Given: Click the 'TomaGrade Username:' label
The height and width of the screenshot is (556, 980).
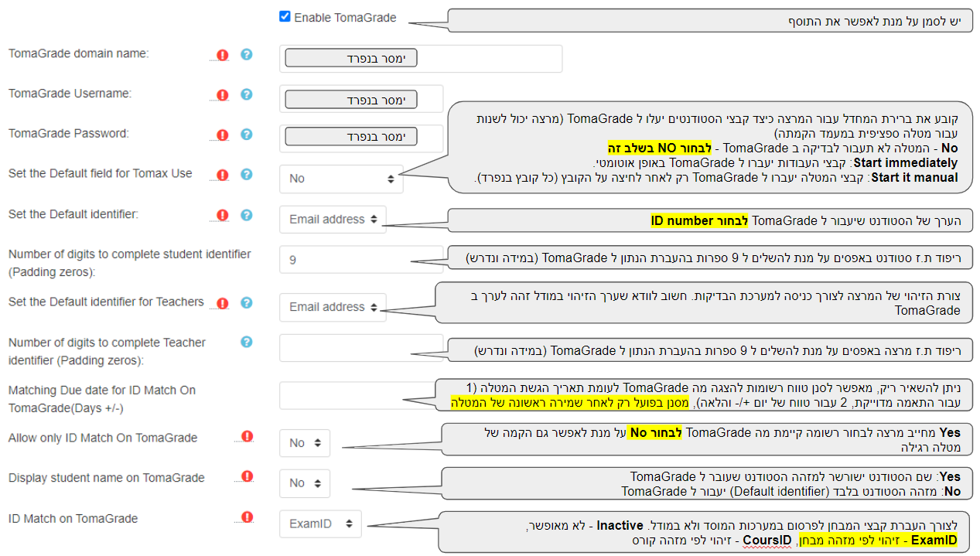Looking at the screenshot, I should click(x=70, y=94).
